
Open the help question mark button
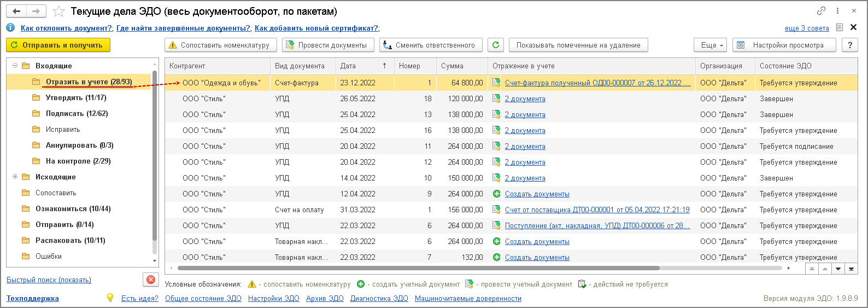pos(849,45)
